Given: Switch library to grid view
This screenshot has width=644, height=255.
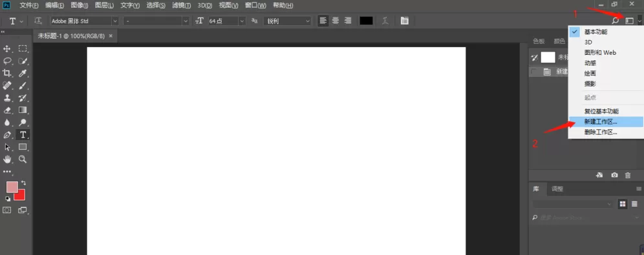Looking at the screenshot, I should tap(623, 204).
